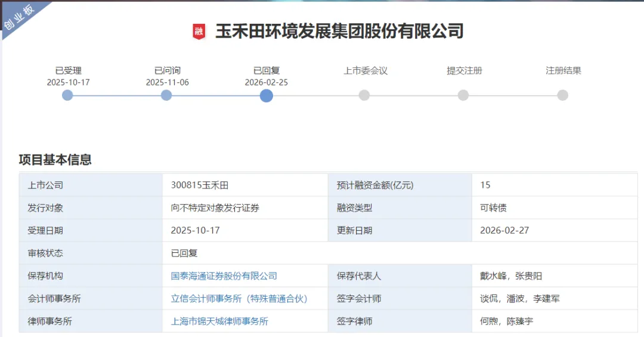Click the 保荐代表人 label
The image size is (644, 337).
click(x=359, y=276)
